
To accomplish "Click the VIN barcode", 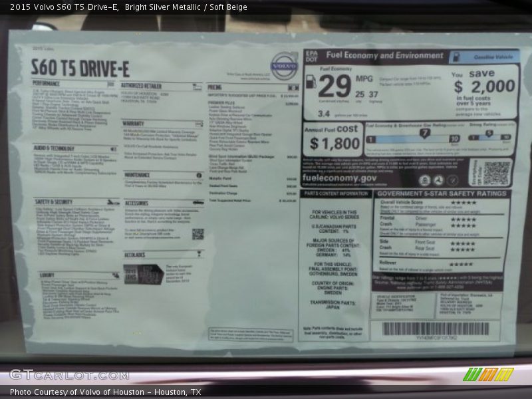I will (x=436, y=329).
